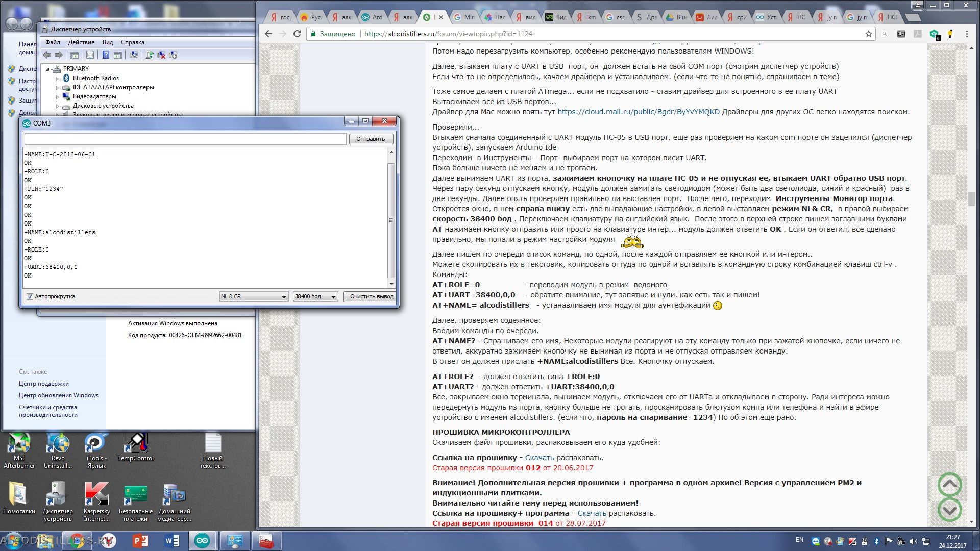Collapse PRIMARY root node in Device Manager
The image size is (980, 551).
click(48, 69)
